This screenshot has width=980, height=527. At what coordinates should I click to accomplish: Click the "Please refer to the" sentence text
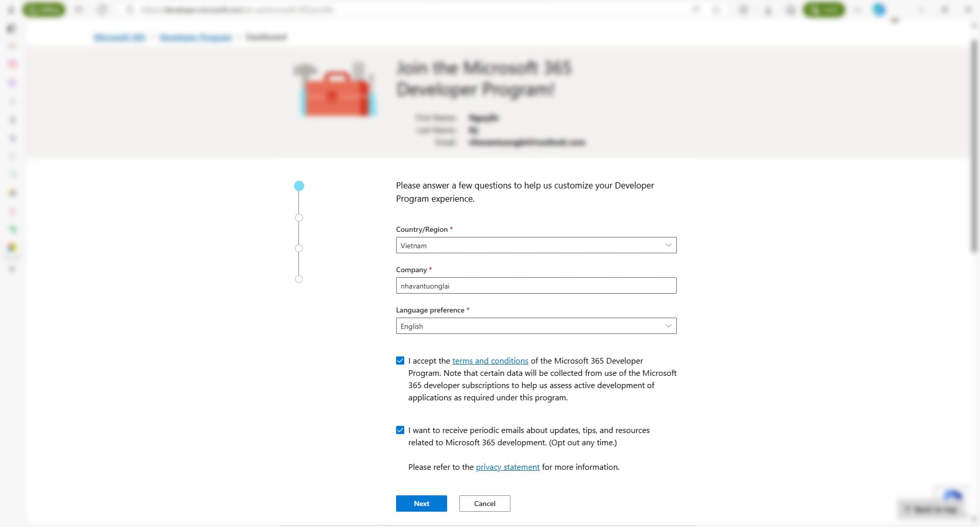coord(514,467)
